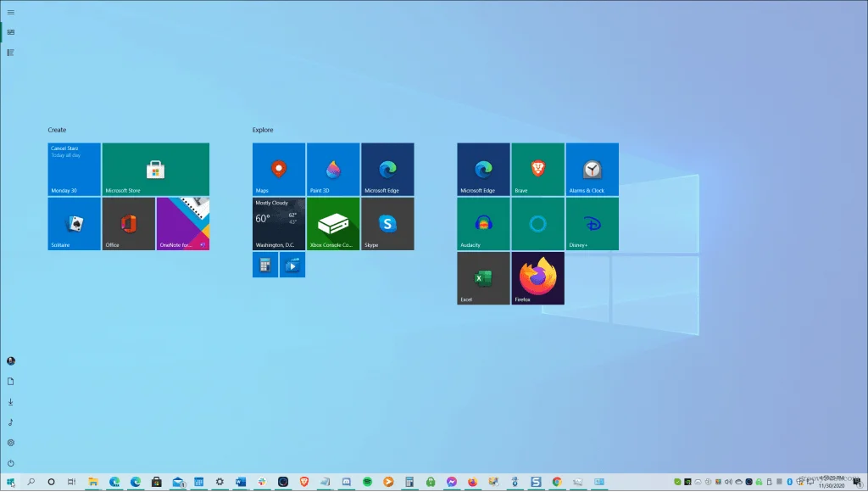868x492 pixels.
Task: Open the user account picture menu
Action: tap(10, 361)
